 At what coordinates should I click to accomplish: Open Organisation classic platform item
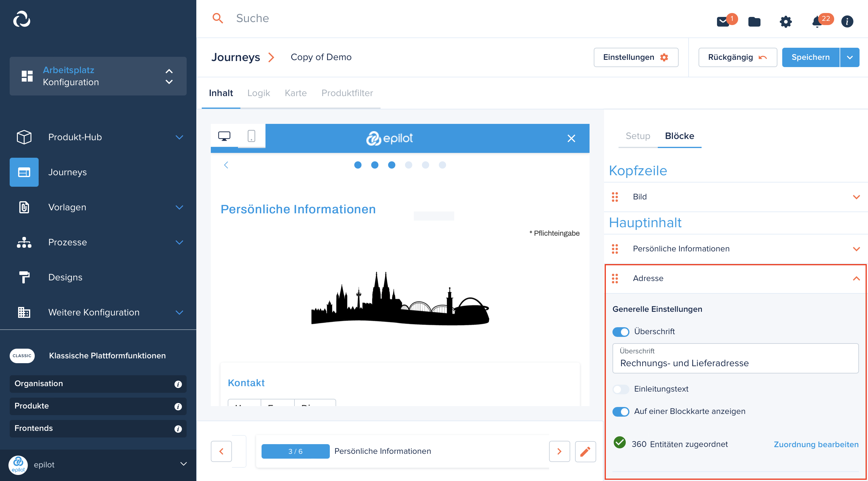click(98, 384)
